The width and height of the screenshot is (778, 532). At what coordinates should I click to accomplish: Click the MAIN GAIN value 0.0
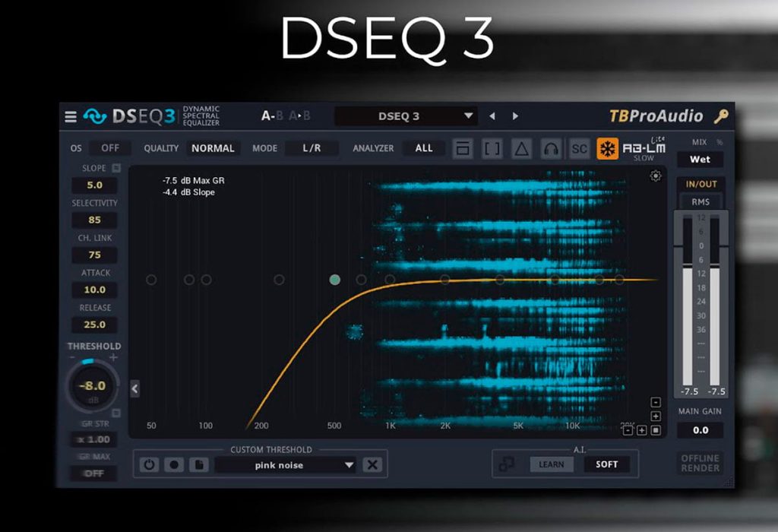(700, 430)
